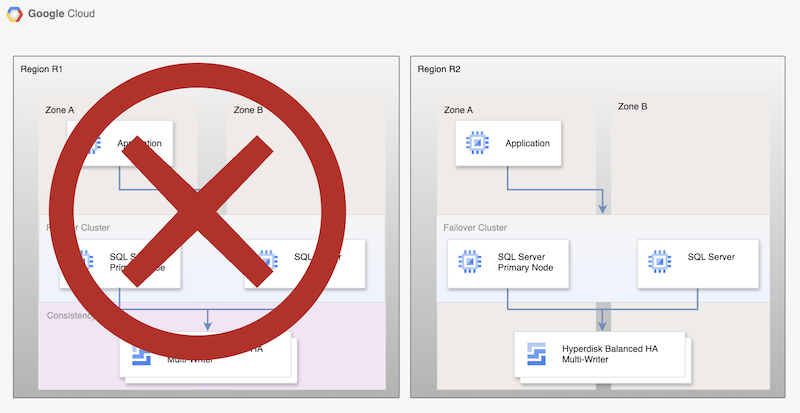This screenshot has height=413, width=800.
Task: Click the Hyperdisk Balanced HA Multi-Writer text in Region R2
Action: [x=612, y=353]
